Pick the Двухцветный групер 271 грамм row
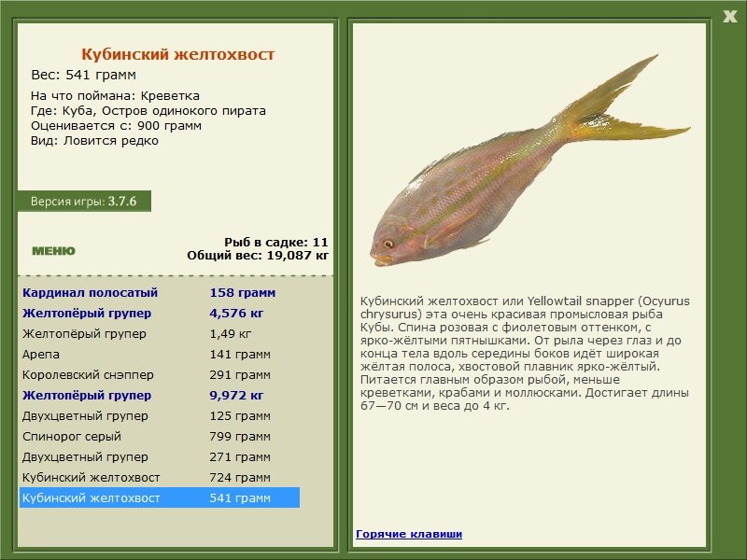747x560 pixels. (x=160, y=456)
